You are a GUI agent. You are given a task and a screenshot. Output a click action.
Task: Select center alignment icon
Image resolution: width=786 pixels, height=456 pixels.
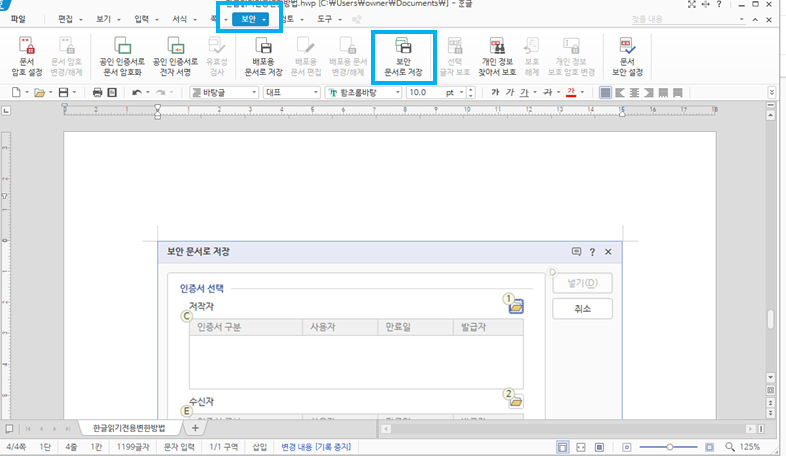(x=635, y=93)
